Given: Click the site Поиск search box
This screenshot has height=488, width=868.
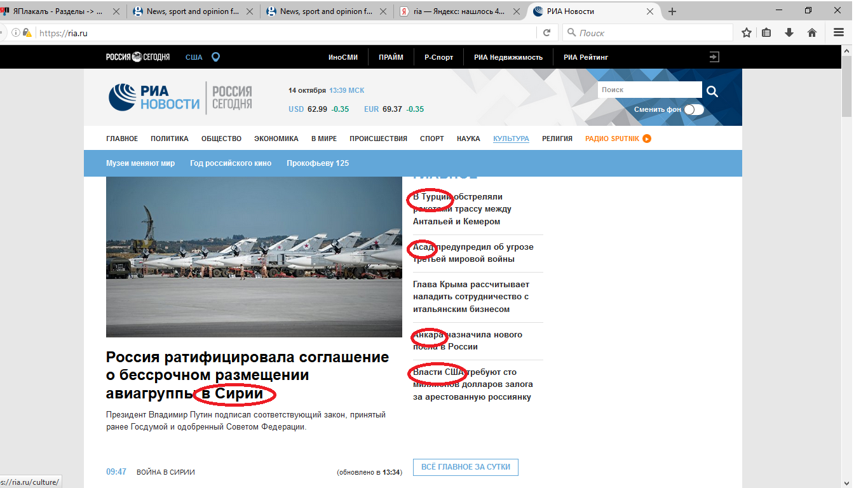Looking at the screenshot, I should [649, 90].
